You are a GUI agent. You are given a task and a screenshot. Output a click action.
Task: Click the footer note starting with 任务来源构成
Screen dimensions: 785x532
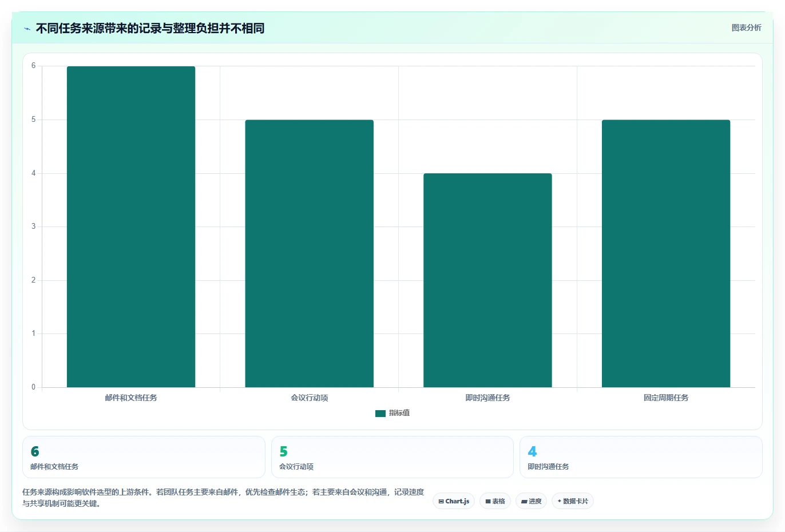click(223, 498)
